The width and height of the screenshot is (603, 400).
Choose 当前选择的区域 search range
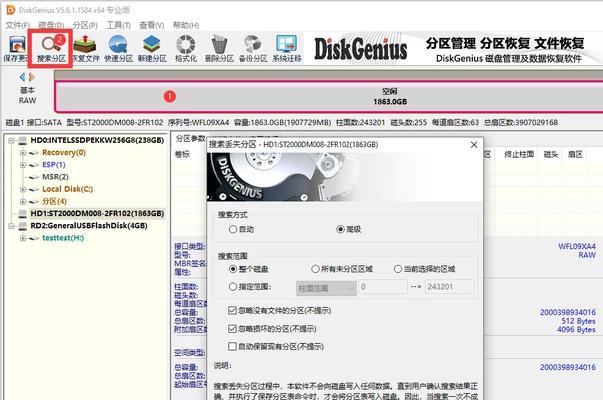[398, 269]
